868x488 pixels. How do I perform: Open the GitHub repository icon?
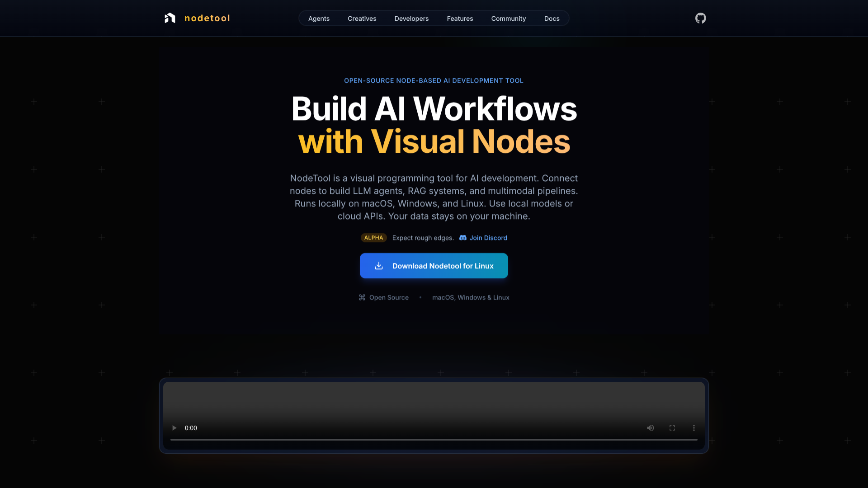[700, 18]
